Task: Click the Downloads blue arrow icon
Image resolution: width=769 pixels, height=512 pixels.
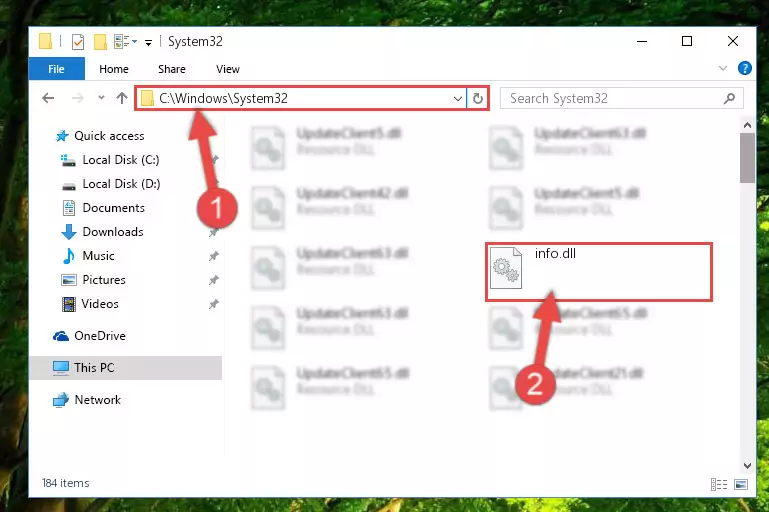Action: pyautogui.click(x=69, y=232)
